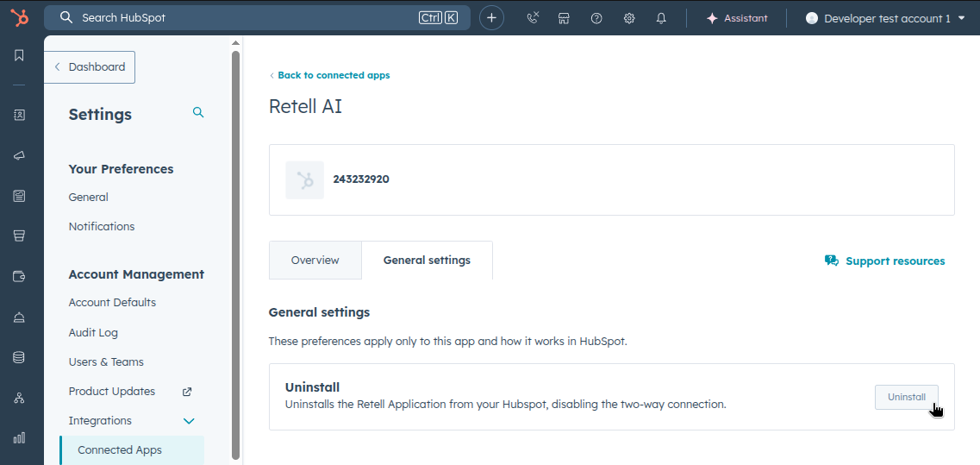Open Reporting bar-chart icon in left rail

click(x=19, y=437)
